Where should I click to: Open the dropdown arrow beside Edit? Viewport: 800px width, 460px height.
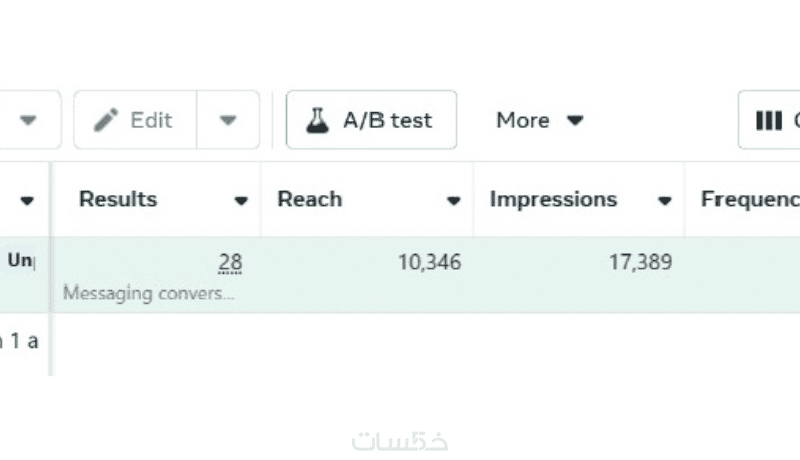[x=228, y=120]
